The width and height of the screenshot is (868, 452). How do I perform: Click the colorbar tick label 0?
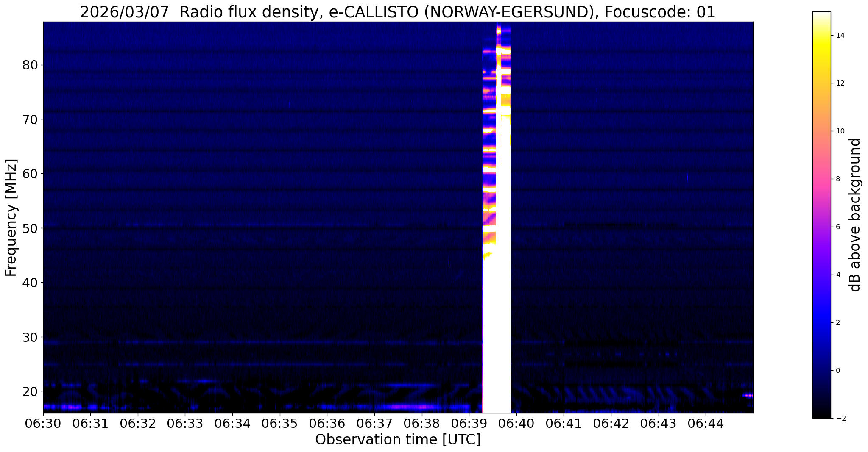click(838, 371)
